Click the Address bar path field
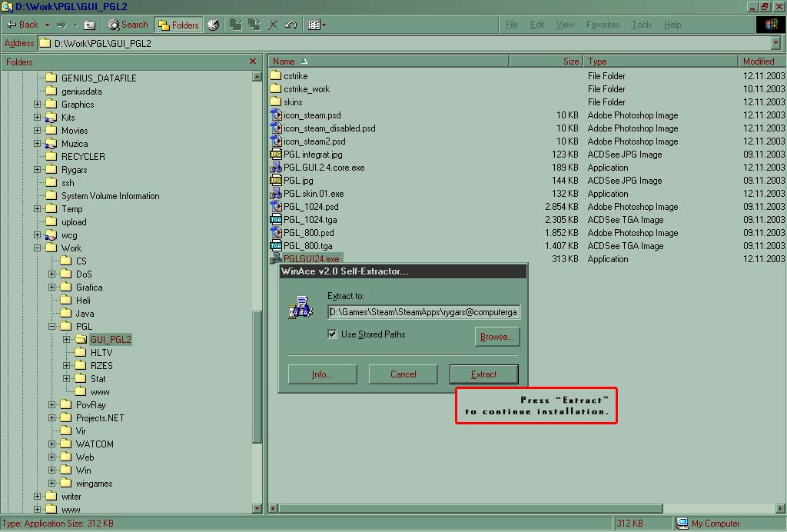The height and width of the screenshot is (532, 787). [x=404, y=43]
